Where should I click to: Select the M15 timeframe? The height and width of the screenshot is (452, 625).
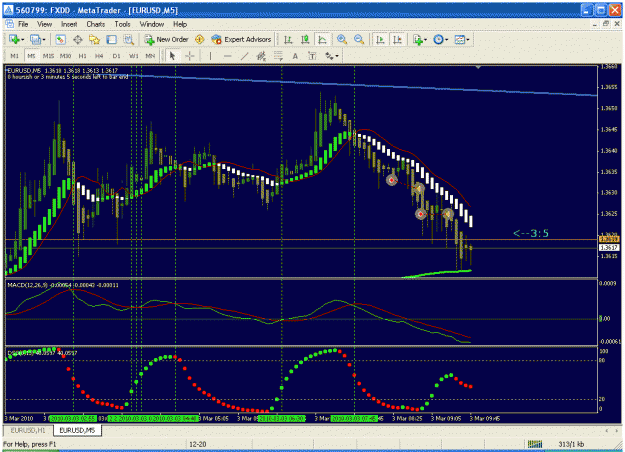click(48, 56)
